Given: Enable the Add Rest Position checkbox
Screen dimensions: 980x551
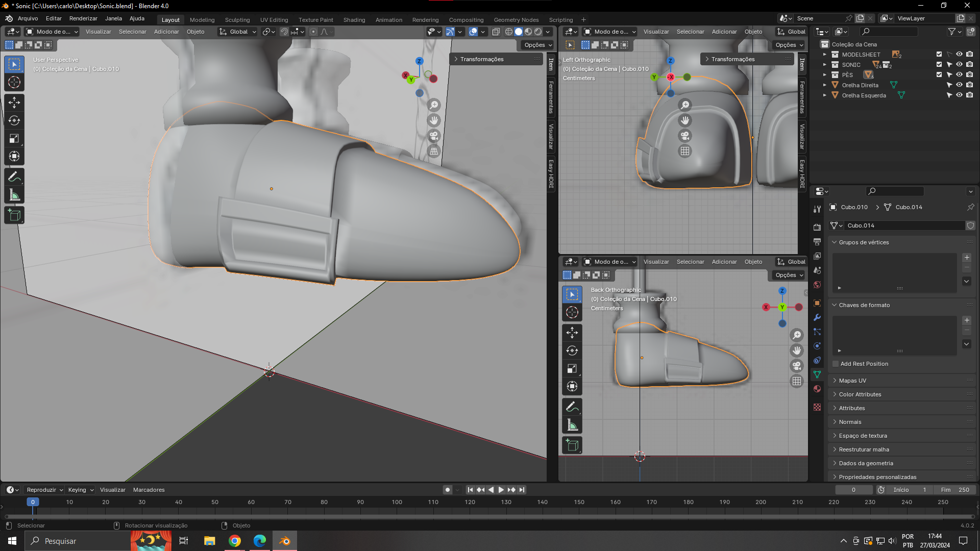Looking at the screenshot, I should coord(836,364).
